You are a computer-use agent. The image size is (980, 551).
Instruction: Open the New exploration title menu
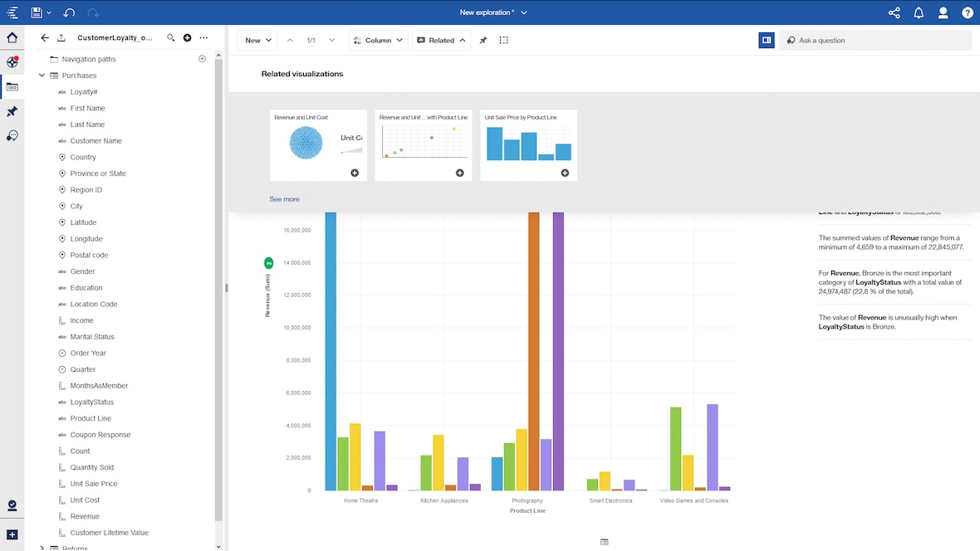[492, 12]
